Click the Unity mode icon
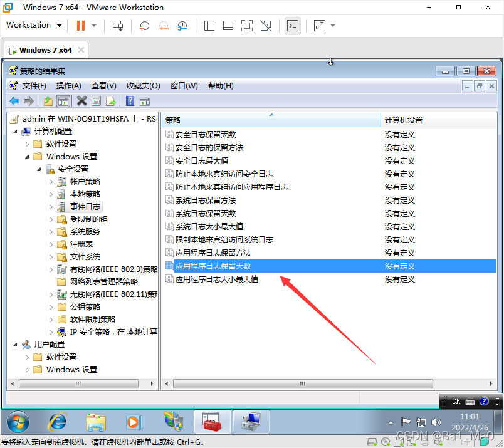504x448 pixels. 266,26
